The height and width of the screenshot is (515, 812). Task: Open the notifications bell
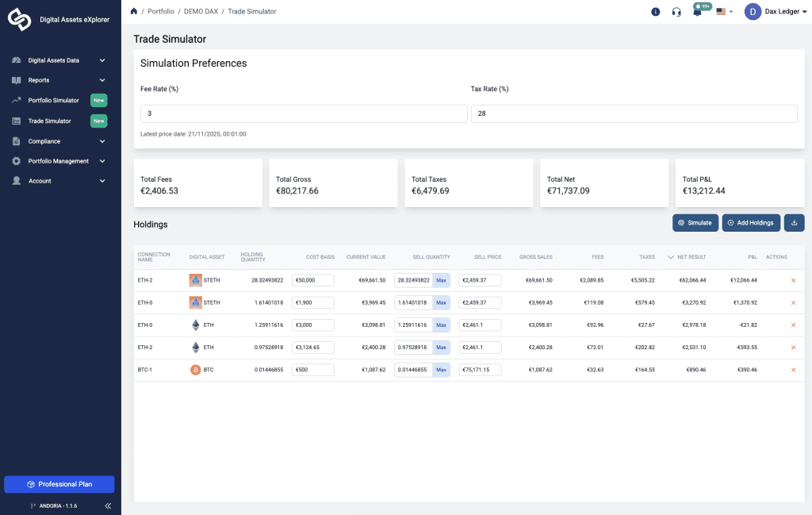pyautogui.click(x=697, y=12)
